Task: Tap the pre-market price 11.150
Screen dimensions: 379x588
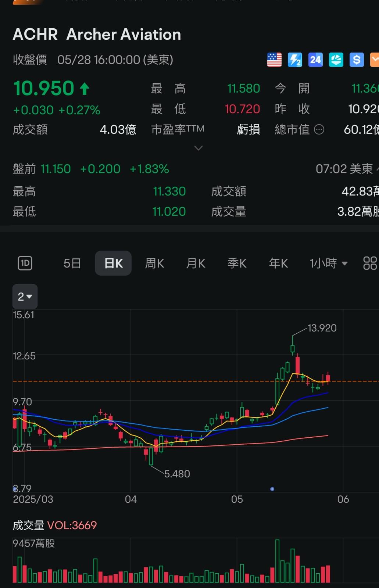Action: click(56, 169)
